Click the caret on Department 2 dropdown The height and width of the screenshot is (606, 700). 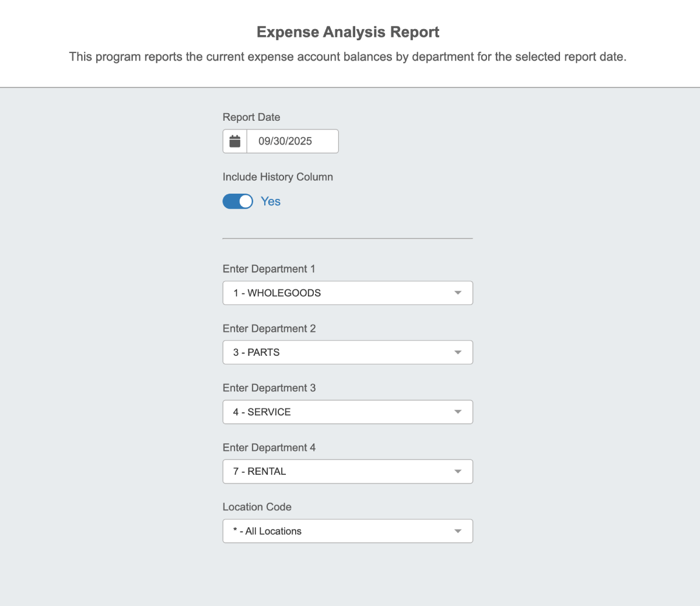[x=458, y=352]
